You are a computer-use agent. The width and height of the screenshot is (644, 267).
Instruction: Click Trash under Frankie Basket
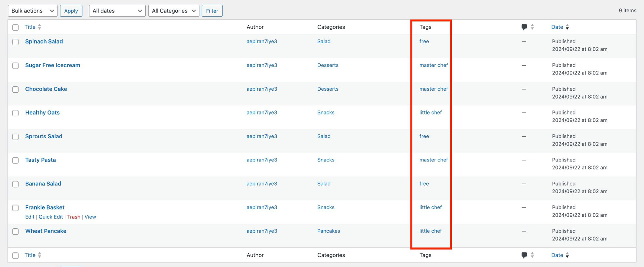pos(74,217)
